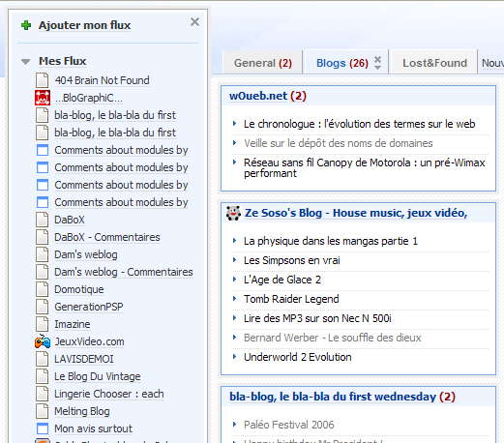Read article Le chronologue : l'évolution des termes
Viewport: 504px width, 443px height.
359,124
